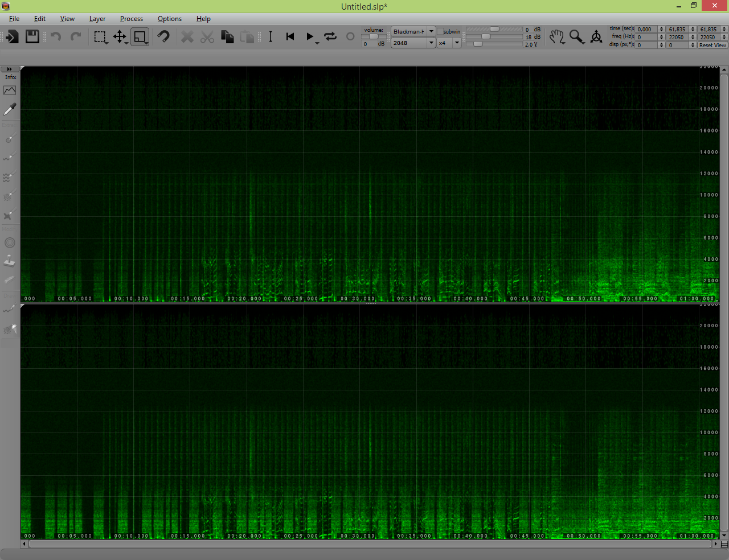Select the four-arrow move tool
Viewport: 729px width, 560px height.
tap(120, 37)
